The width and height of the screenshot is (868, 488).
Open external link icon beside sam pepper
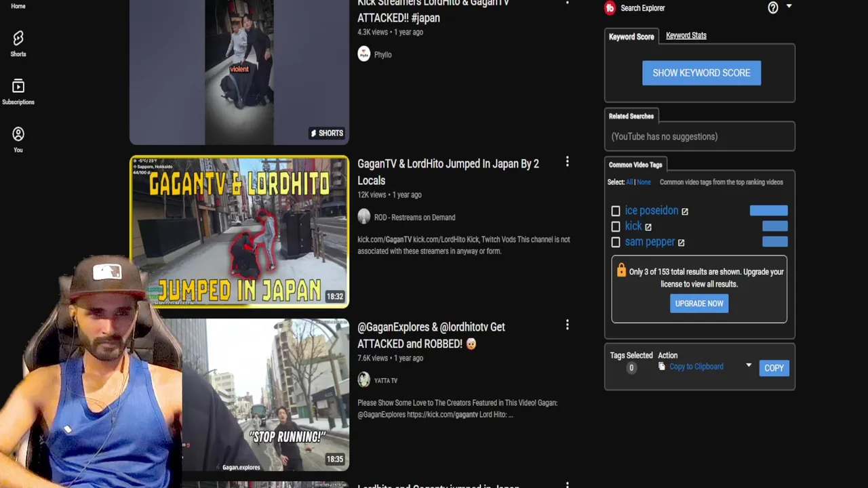[681, 243]
